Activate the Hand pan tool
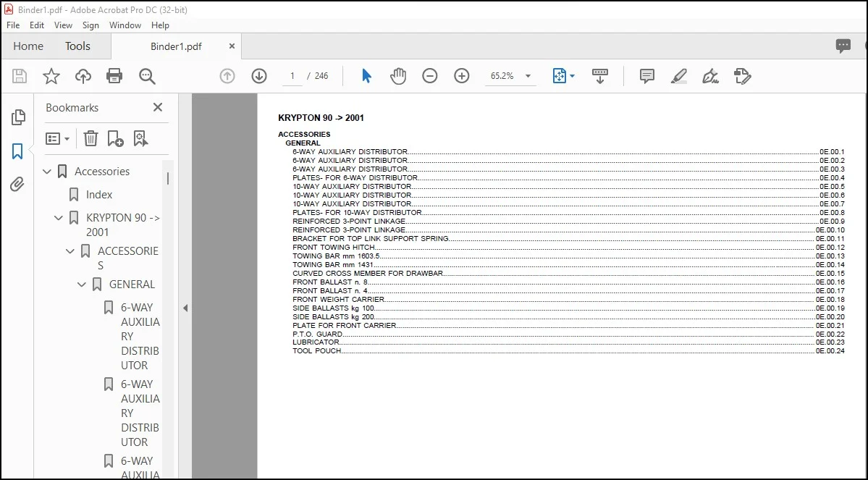Screen dimensions: 868x480 click(398, 76)
